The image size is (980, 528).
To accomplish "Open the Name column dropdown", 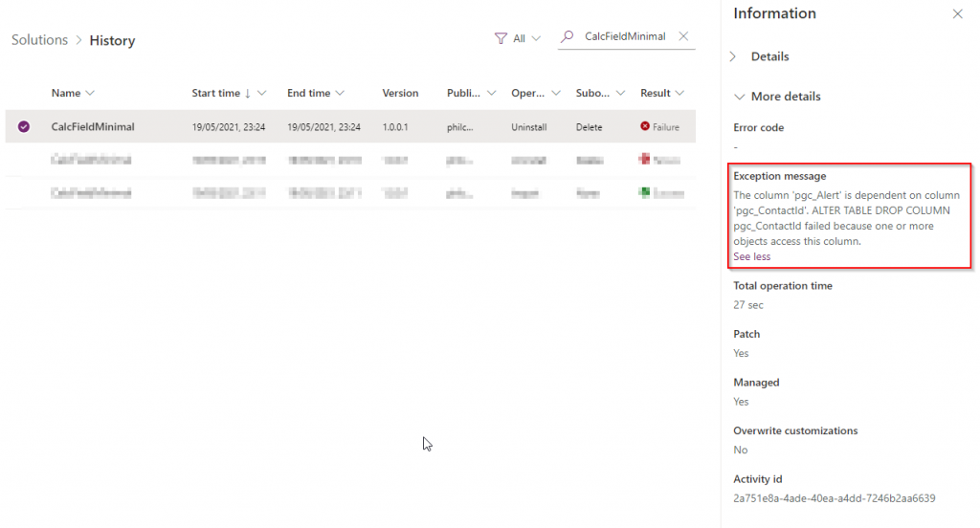I will coord(90,93).
